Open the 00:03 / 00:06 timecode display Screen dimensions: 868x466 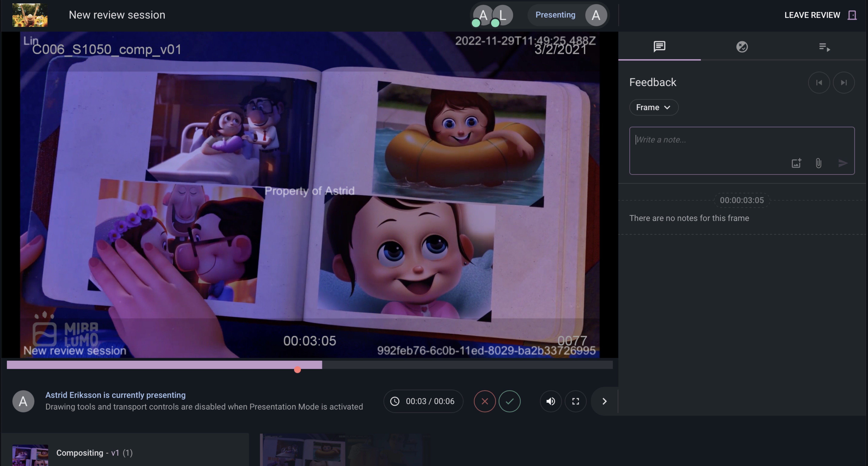tap(423, 401)
